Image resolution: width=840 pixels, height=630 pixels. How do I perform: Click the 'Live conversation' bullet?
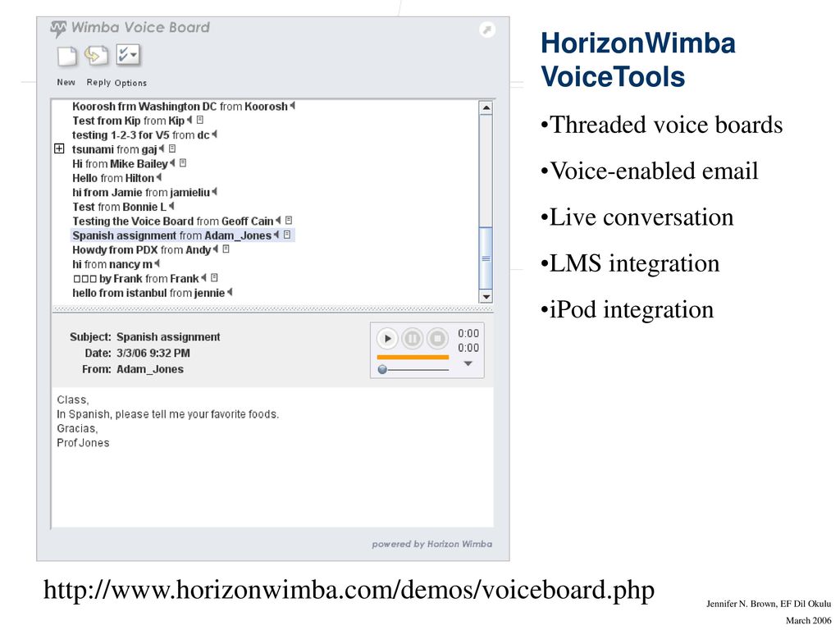pos(637,217)
